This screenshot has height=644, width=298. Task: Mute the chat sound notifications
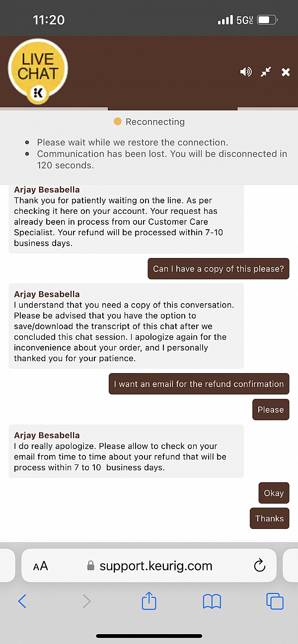click(245, 72)
